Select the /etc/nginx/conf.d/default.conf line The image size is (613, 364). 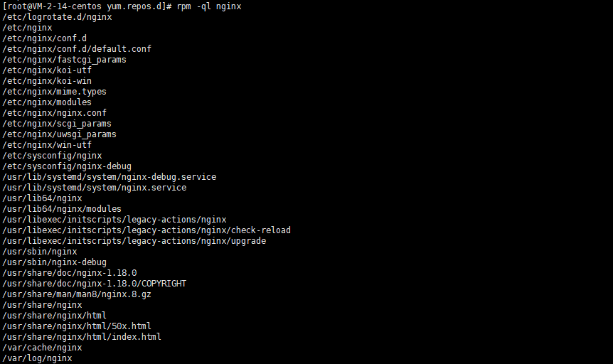pos(77,49)
